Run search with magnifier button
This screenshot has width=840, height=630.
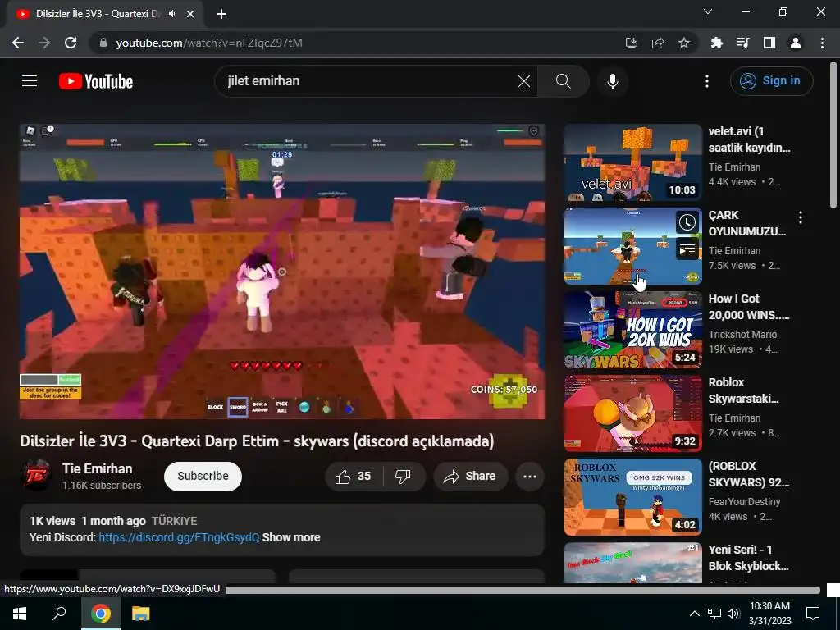click(x=563, y=81)
